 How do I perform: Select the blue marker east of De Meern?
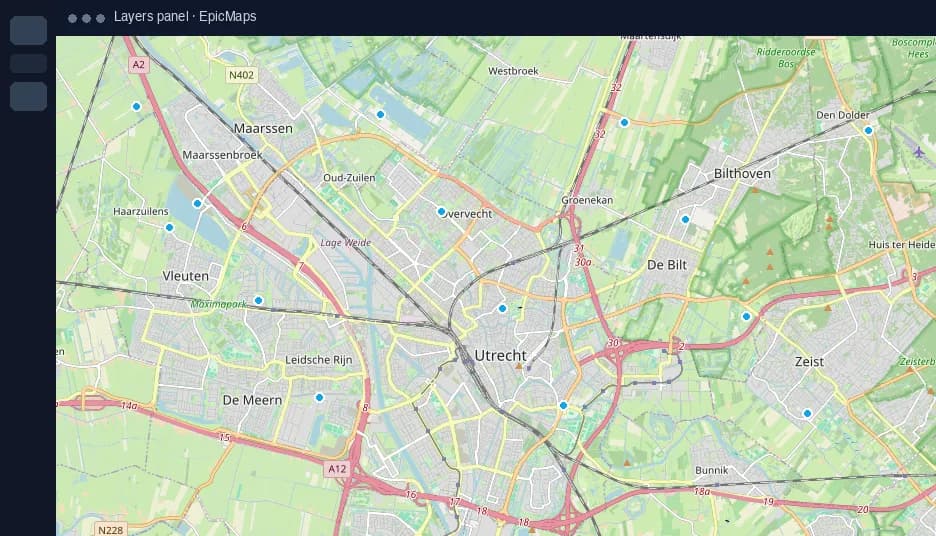click(319, 397)
